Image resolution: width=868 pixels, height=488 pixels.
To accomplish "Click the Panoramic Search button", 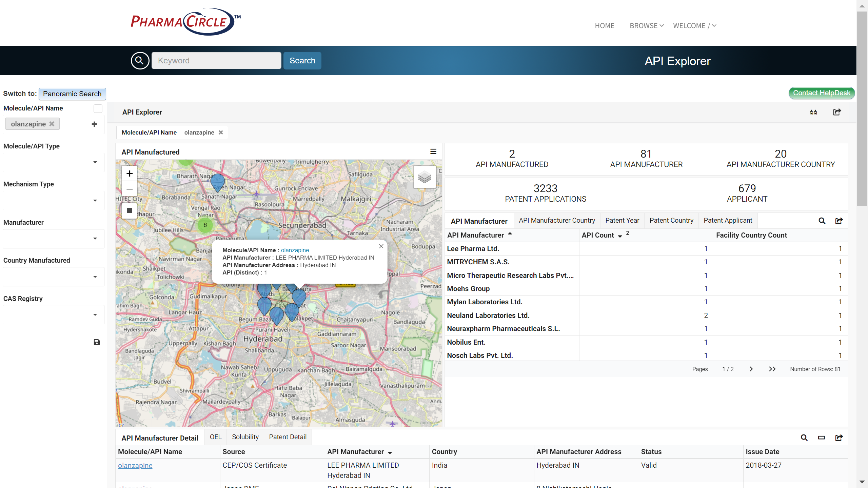I will [72, 94].
